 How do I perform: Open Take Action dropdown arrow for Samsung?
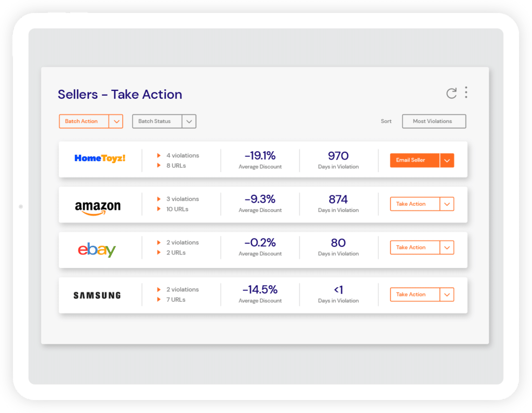click(x=447, y=295)
